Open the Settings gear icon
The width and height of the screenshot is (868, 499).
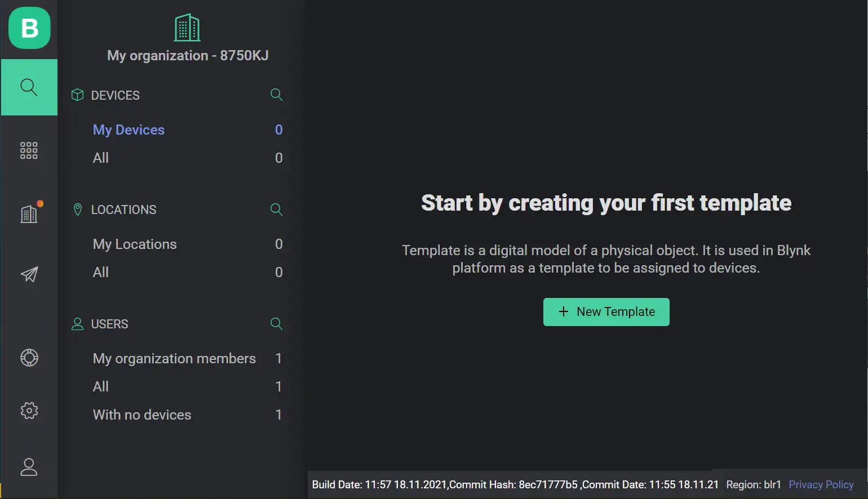click(29, 411)
